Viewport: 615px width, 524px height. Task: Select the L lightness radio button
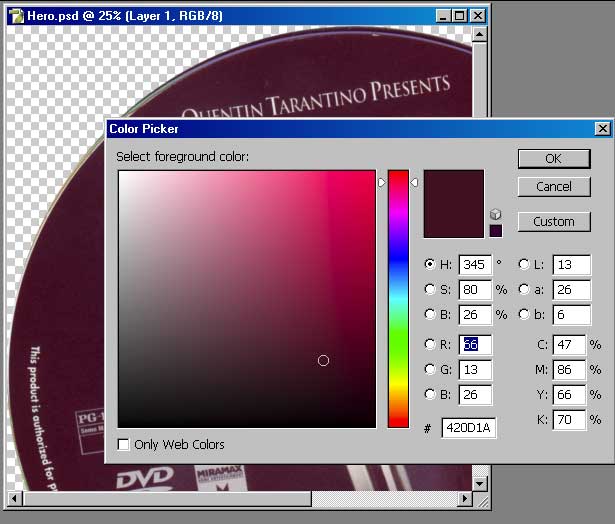524,264
